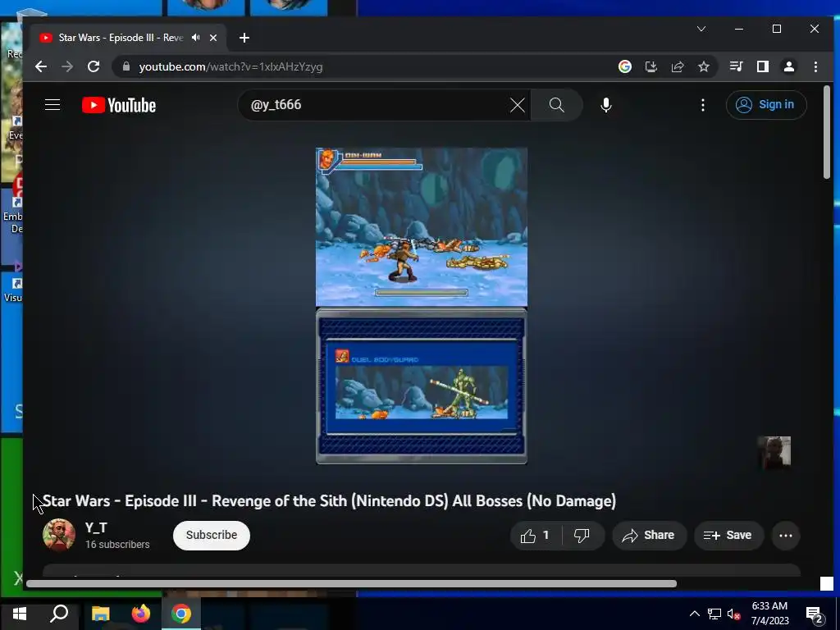Click the horizontal scrollbar at bottom
The width and height of the screenshot is (840, 630).
[351, 583]
